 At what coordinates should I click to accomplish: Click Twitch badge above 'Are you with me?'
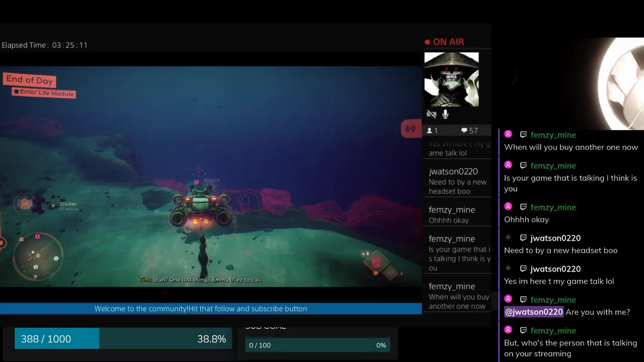523,299
